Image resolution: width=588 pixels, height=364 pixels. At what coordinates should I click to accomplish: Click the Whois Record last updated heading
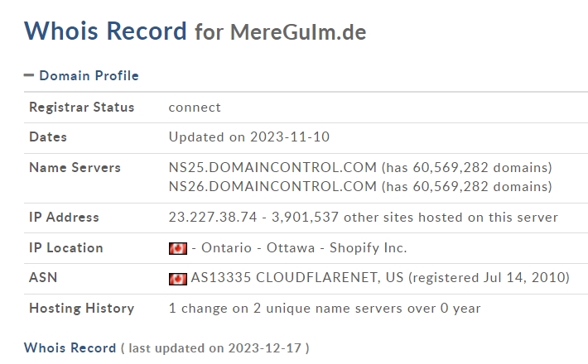click(166, 348)
